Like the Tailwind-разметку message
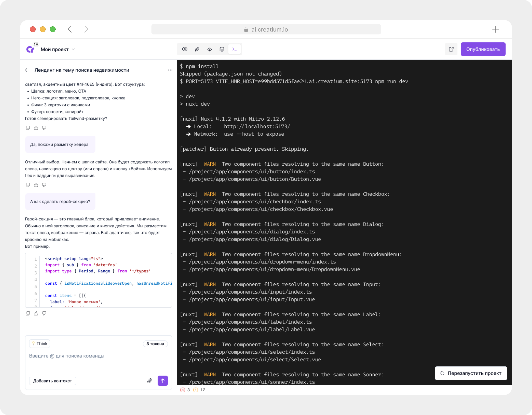The width and height of the screenshot is (532, 415). [36, 128]
